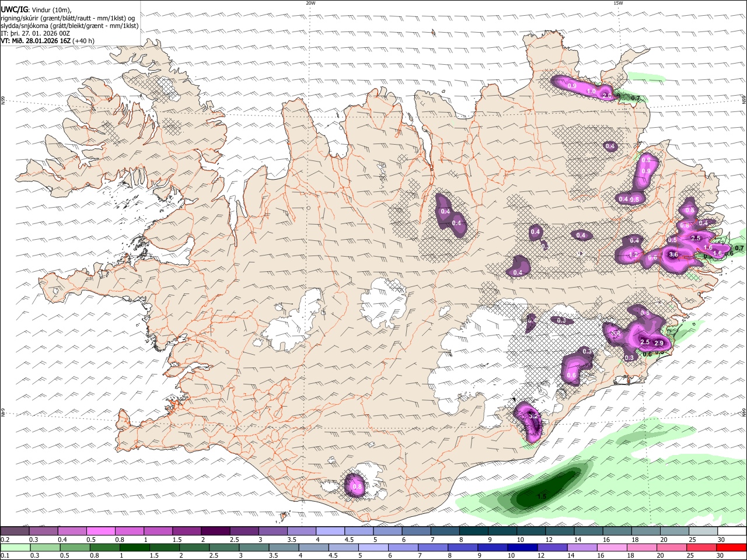Click the 1.2 snowfall value in the east
Viewport: 747px width, 560px height.
point(634,255)
